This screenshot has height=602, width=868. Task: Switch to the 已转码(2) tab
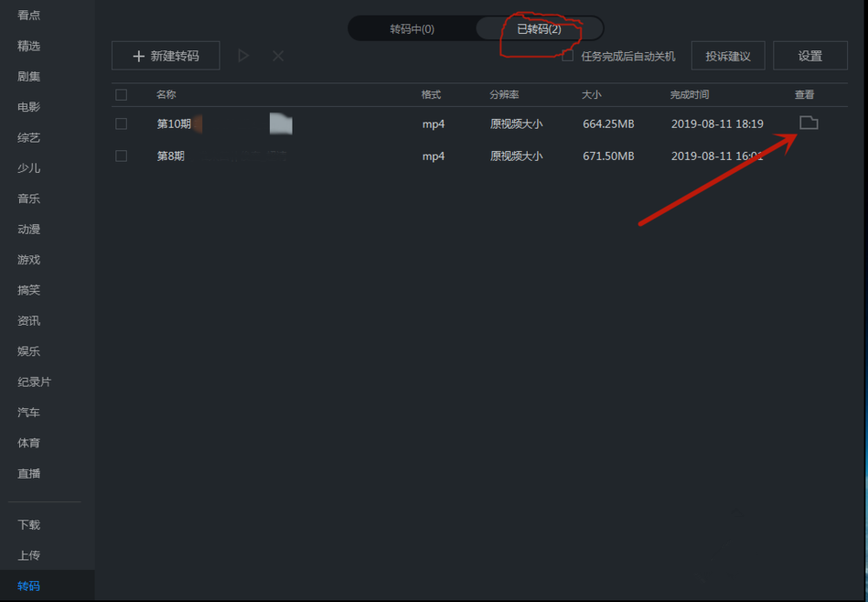pos(539,29)
